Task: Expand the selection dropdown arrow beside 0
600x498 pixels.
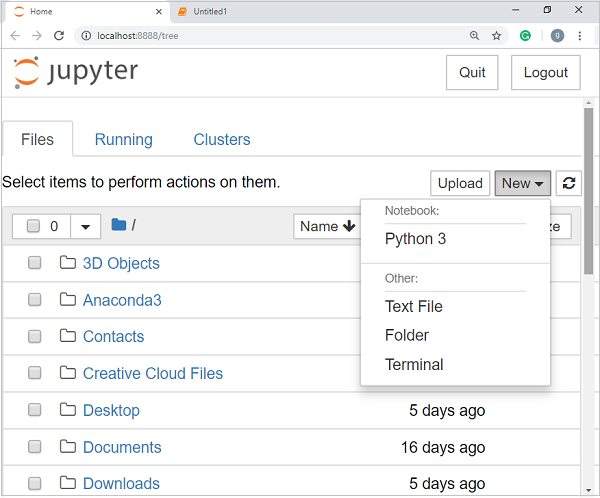Action: (85, 226)
